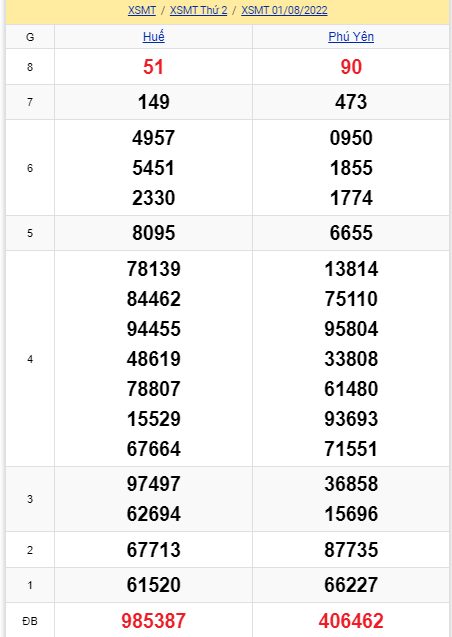Viewport: 452px width, 637px height.
Task: Open the XSMT 01/08/2022 link
Action: (284, 10)
